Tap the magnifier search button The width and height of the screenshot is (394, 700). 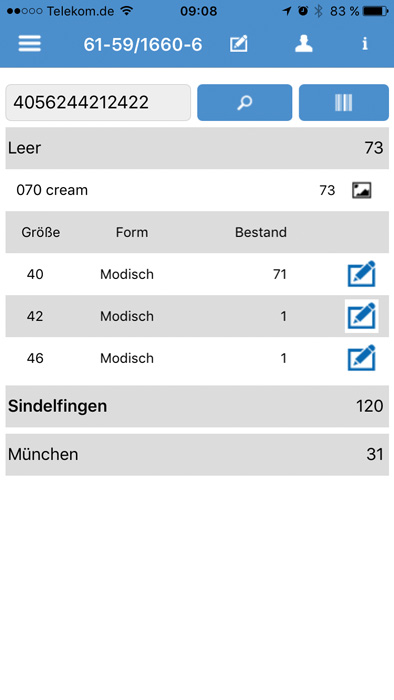pos(245,102)
